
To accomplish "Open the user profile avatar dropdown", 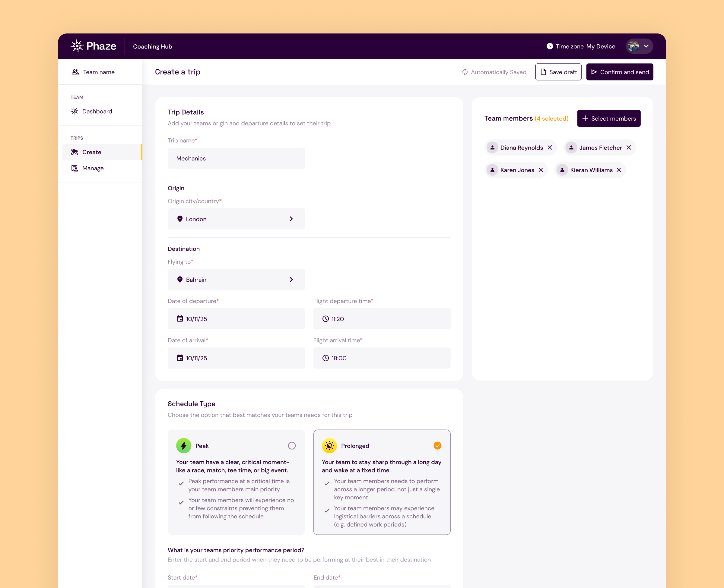I will click(639, 46).
